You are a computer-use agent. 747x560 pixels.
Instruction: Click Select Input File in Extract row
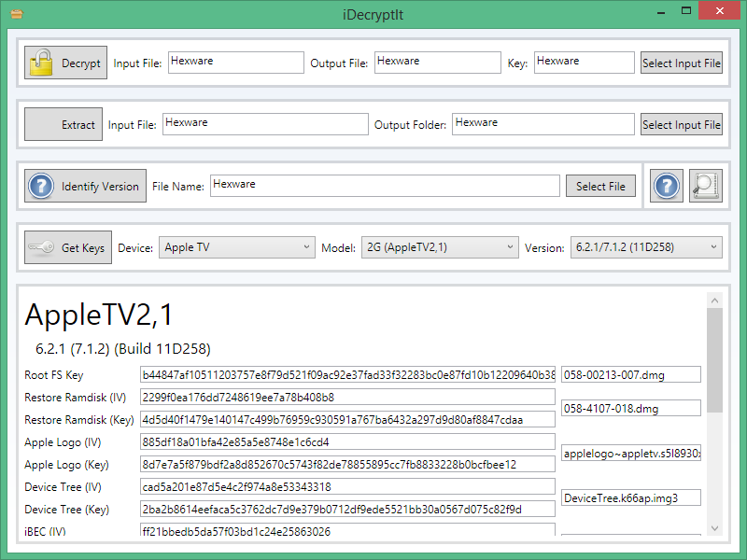682,124
